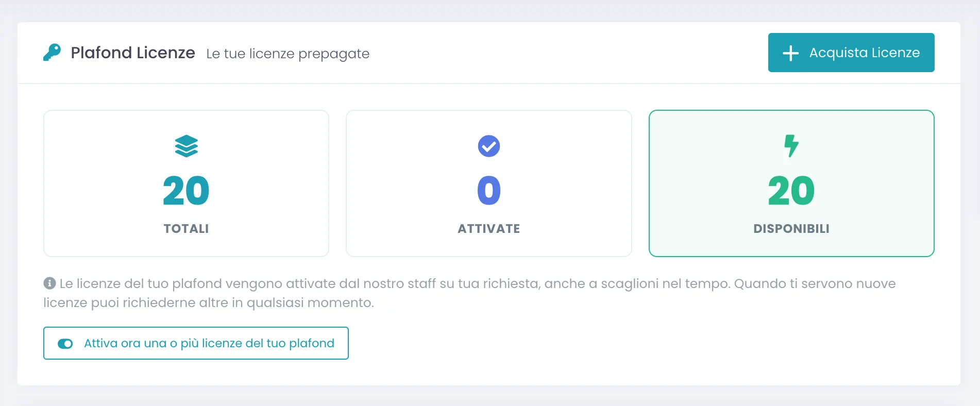The height and width of the screenshot is (406, 980).
Task: Click the informational text about plafond licenses
Action: (470, 293)
